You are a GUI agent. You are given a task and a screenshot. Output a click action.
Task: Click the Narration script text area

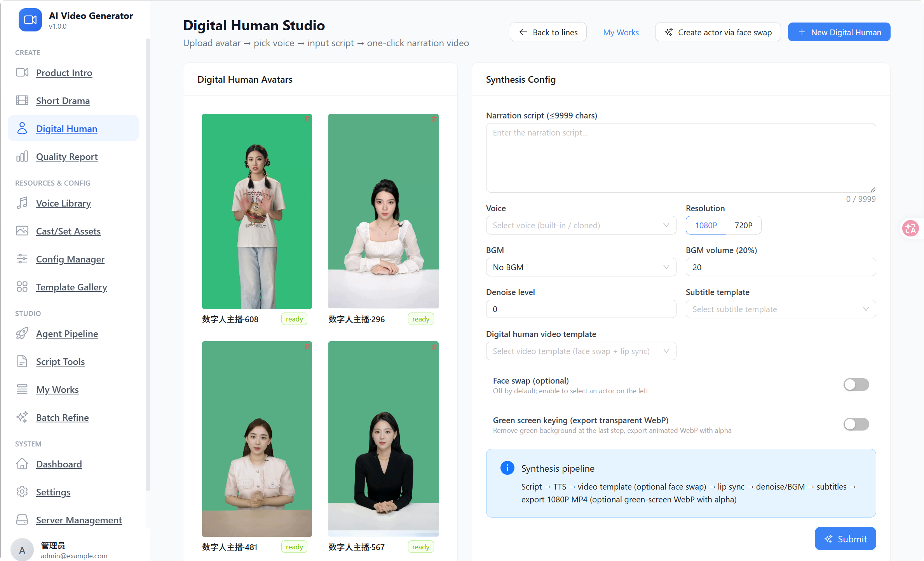[x=681, y=158]
